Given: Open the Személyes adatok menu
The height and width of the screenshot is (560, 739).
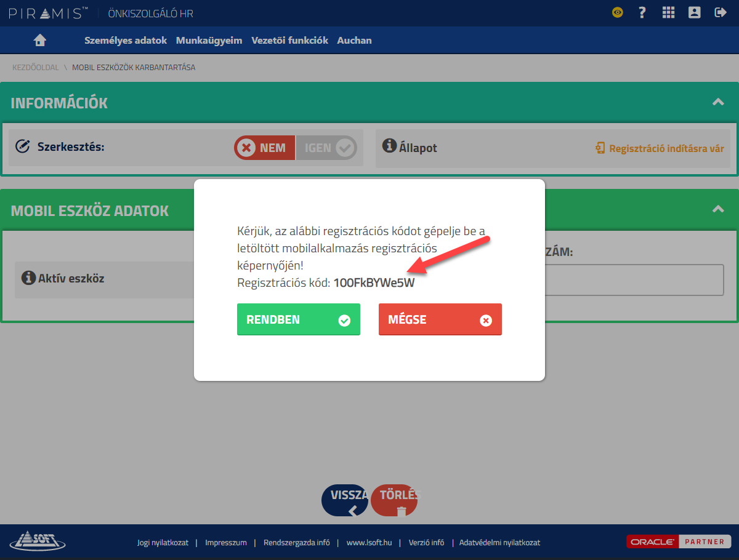Looking at the screenshot, I should pyautogui.click(x=126, y=41).
